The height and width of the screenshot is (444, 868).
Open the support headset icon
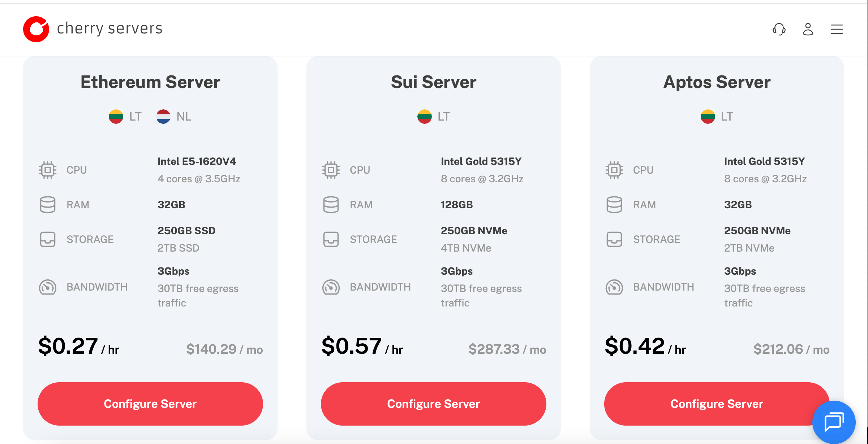click(x=779, y=29)
